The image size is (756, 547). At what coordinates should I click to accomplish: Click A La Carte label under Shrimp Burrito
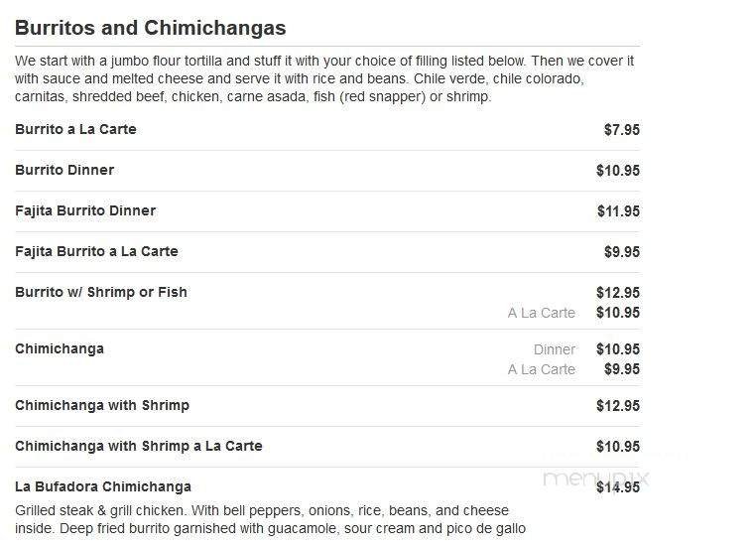coord(542,313)
